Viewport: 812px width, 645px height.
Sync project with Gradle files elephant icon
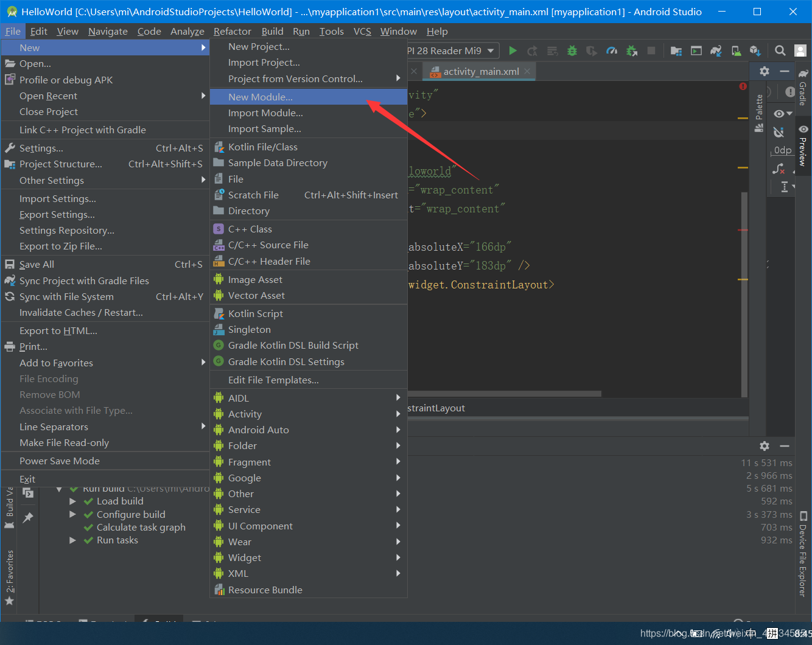tap(716, 51)
